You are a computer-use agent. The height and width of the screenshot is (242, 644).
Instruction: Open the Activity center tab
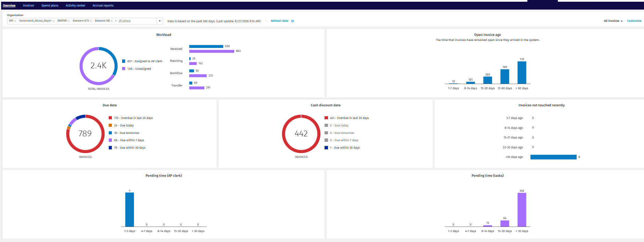(x=76, y=5)
